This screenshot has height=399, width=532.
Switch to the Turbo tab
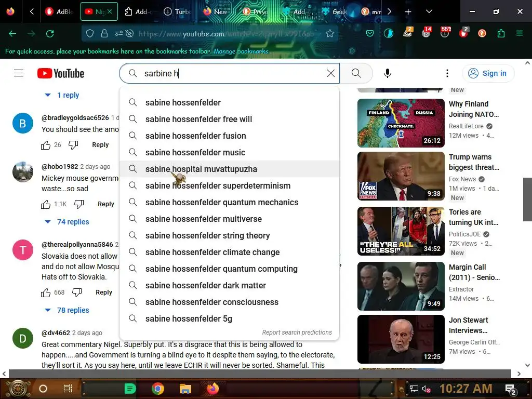click(x=178, y=11)
